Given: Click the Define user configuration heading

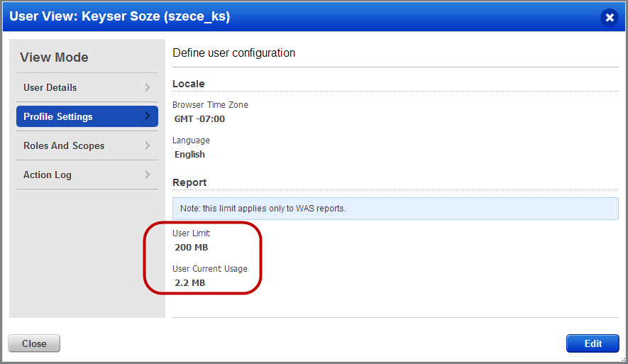Looking at the screenshot, I should [234, 53].
